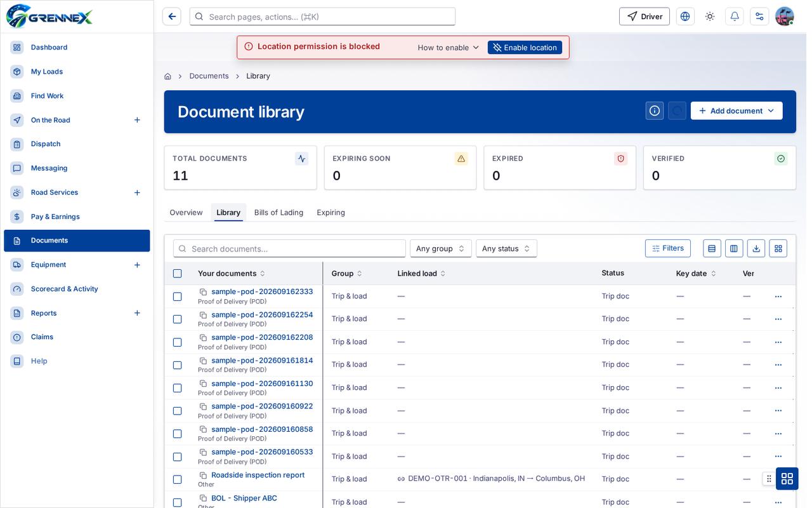Viewport: 812px width, 508px height.
Task: Open the language globe icon
Action: [685, 17]
